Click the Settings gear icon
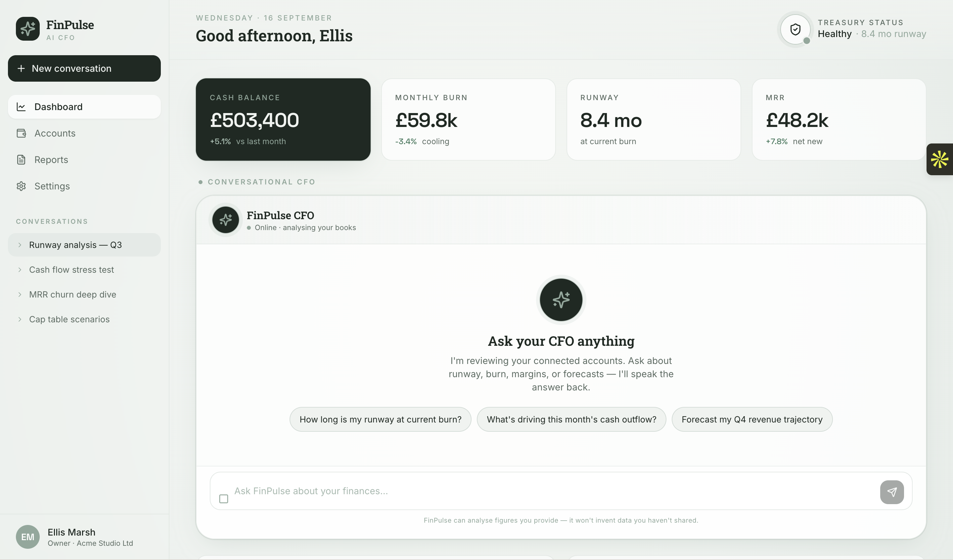The image size is (953, 560). tap(21, 186)
